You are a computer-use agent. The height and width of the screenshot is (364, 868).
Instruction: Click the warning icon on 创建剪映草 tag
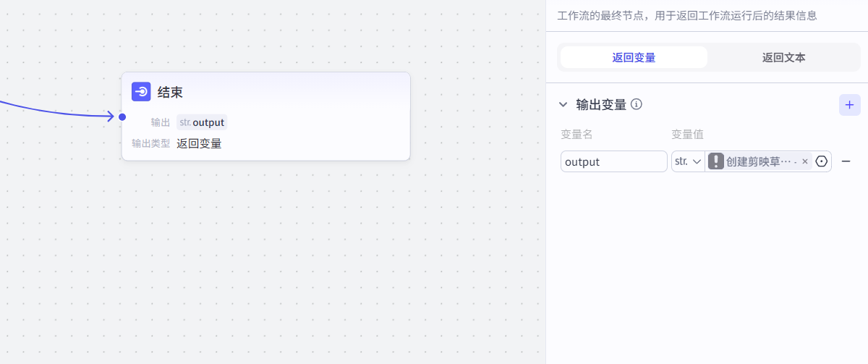pos(716,161)
